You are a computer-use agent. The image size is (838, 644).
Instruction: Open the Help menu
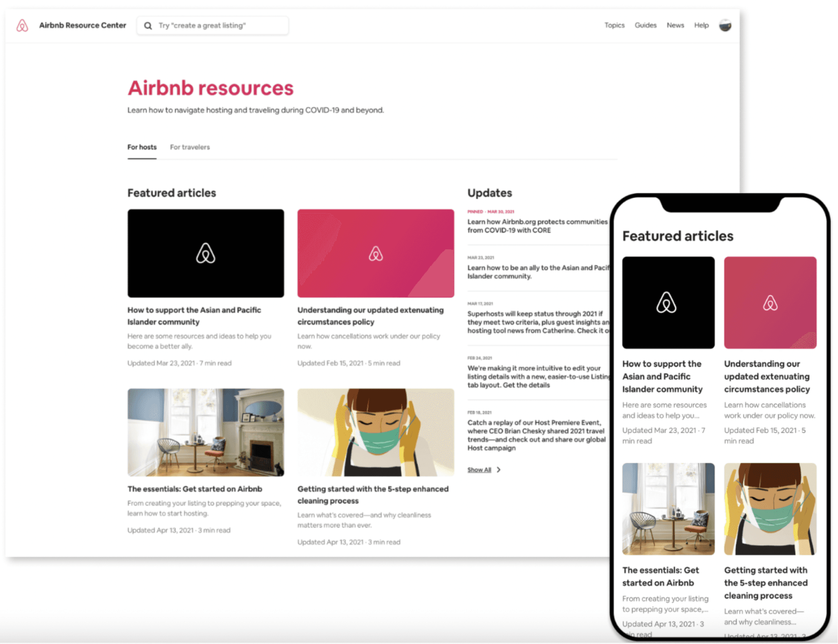(x=701, y=25)
